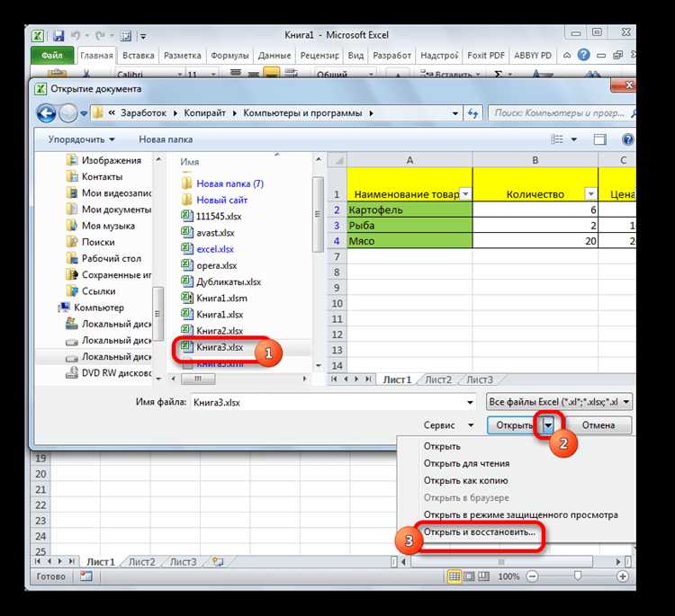
Task: Click the zoom in plus icon
Action: point(623,576)
